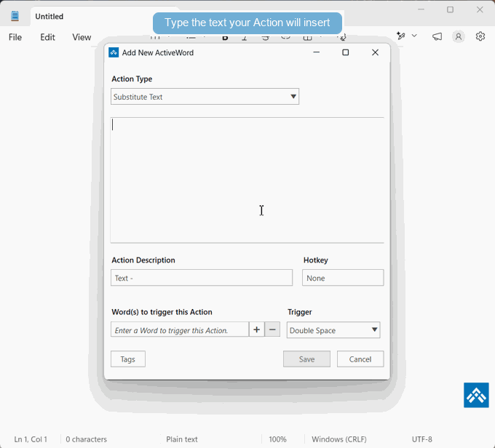Click UTF-8 encoding in status bar
Screen dimensions: 495x448
421,439
